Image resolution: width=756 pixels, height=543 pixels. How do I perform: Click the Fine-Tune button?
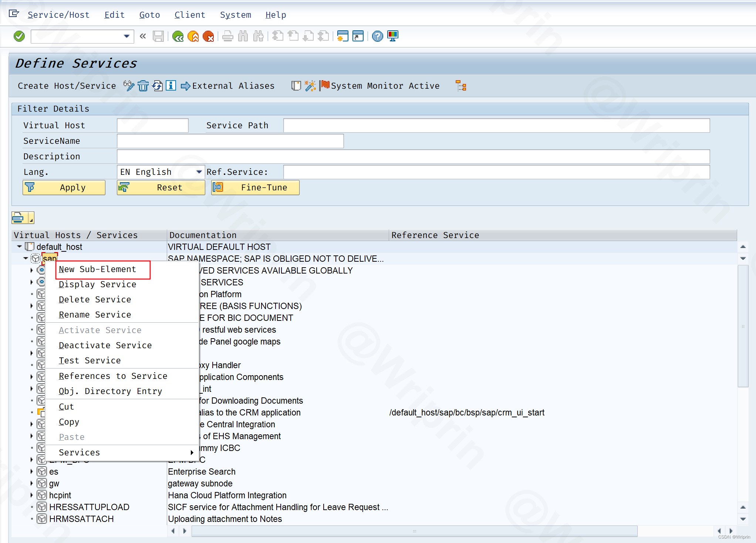[255, 187]
